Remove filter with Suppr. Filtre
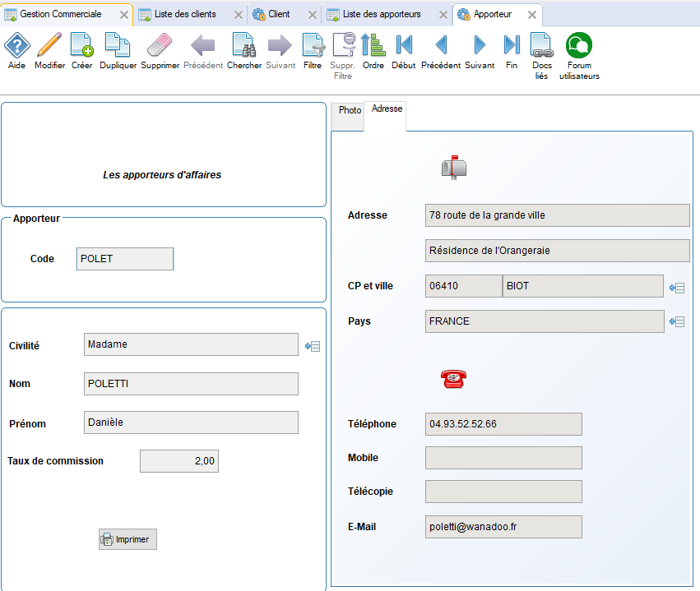The image size is (700, 591). tap(343, 45)
